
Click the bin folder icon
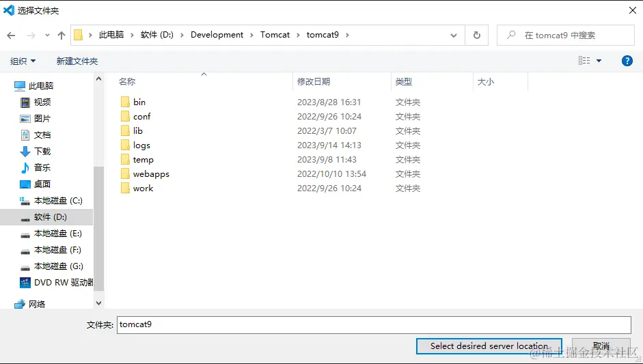click(125, 102)
